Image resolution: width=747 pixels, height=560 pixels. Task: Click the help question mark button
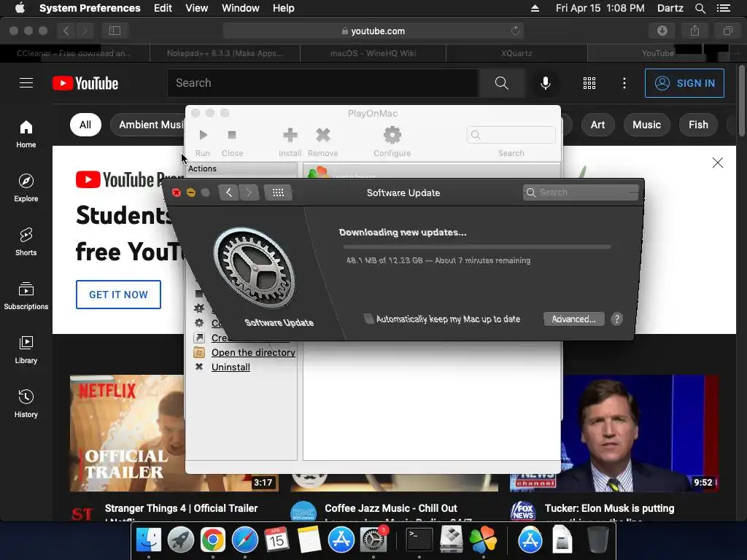coord(616,319)
